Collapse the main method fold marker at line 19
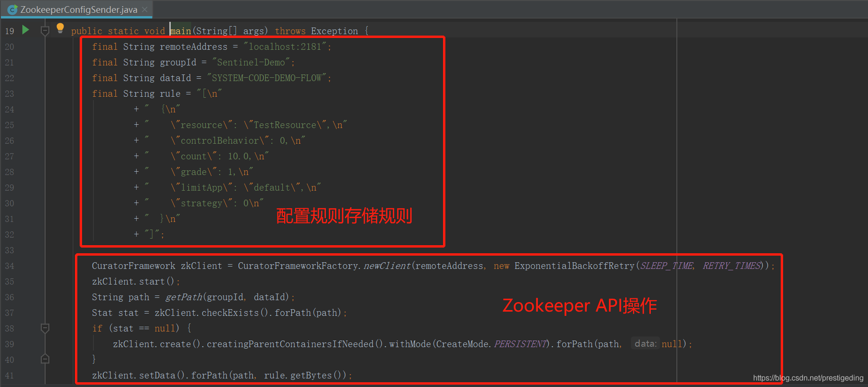 (x=45, y=31)
